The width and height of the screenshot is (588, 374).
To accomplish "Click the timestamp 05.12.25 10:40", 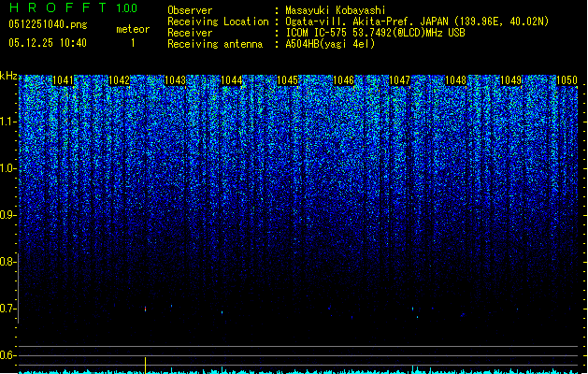I will [x=48, y=43].
